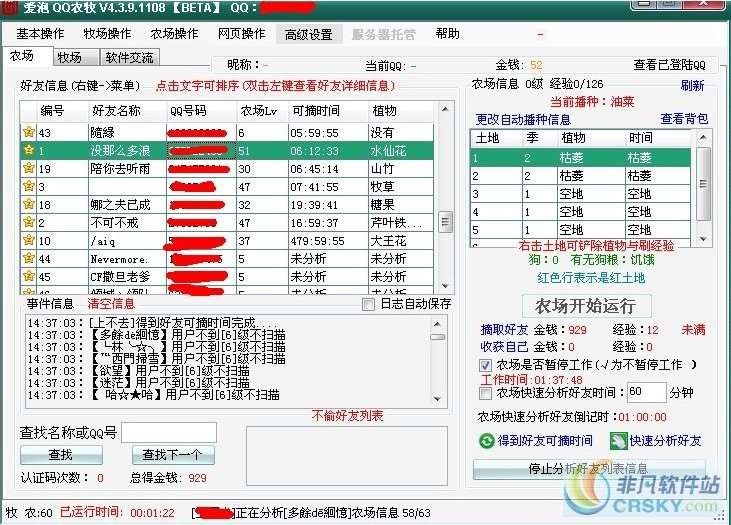The width and height of the screenshot is (731, 525).
Task: Click the minutes field showing 60
Action: (x=646, y=392)
